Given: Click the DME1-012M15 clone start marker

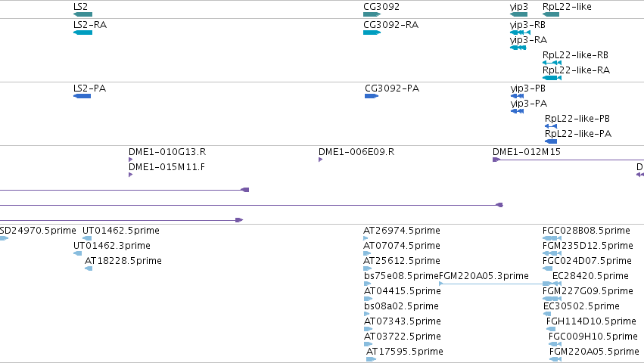Looking at the screenshot, I should 496,160.
